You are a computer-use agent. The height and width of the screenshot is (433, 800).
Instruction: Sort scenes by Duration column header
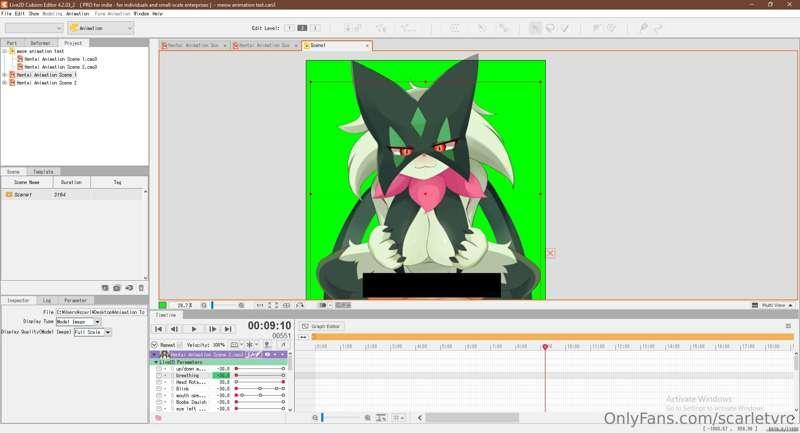71,182
